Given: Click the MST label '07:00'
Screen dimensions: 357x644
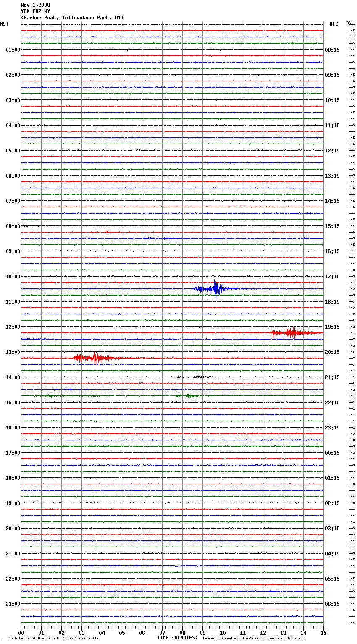Looking at the screenshot, I should coord(13,201).
